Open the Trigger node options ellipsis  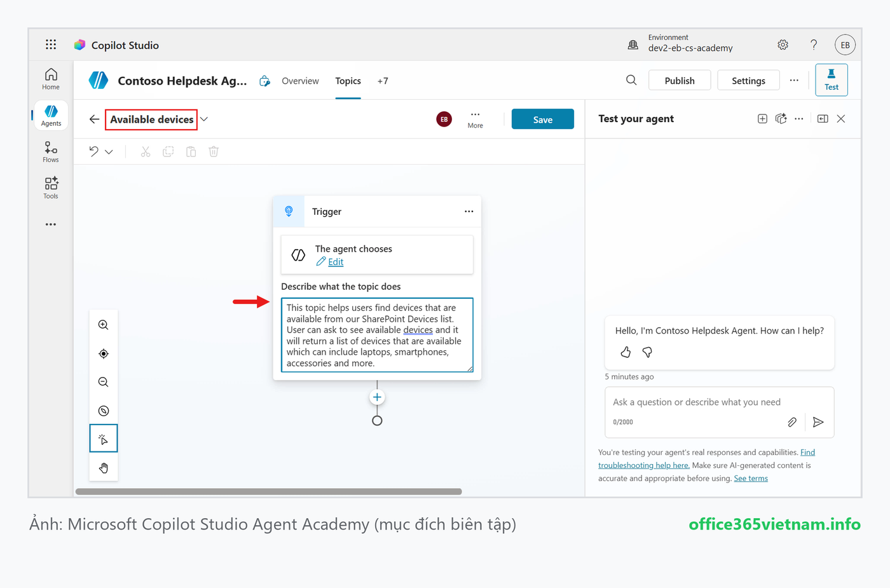click(x=469, y=211)
